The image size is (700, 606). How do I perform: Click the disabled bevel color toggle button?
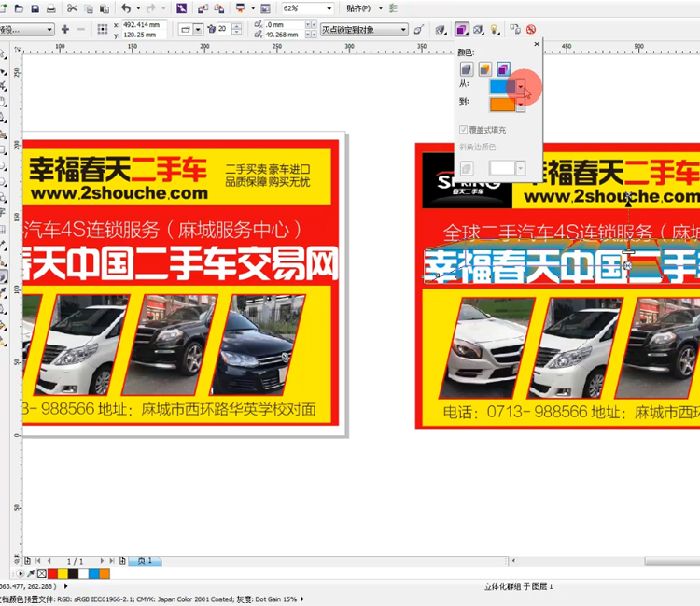(x=467, y=168)
